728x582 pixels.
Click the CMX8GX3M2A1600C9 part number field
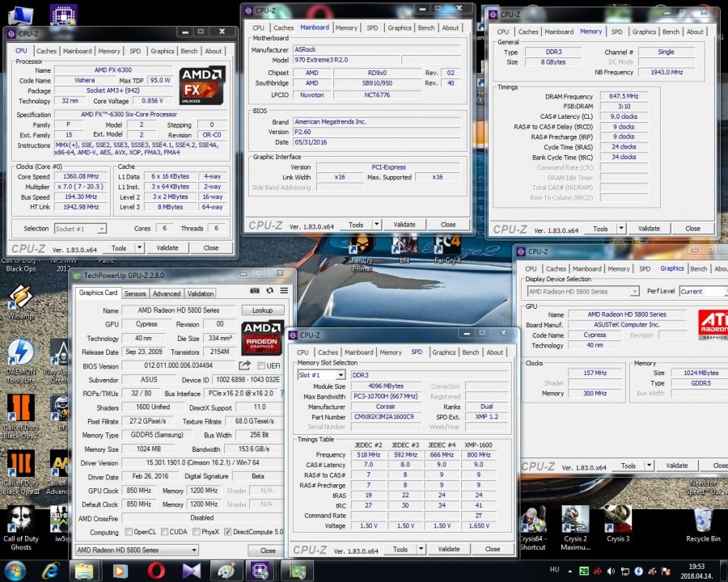point(385,417)
